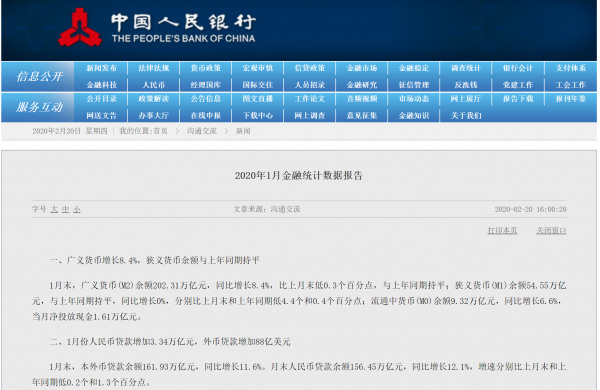Image resolution: width=600 pixels, height=390 pixels.
Task: Click the 打印本页 print link
Action: point(502,230)
